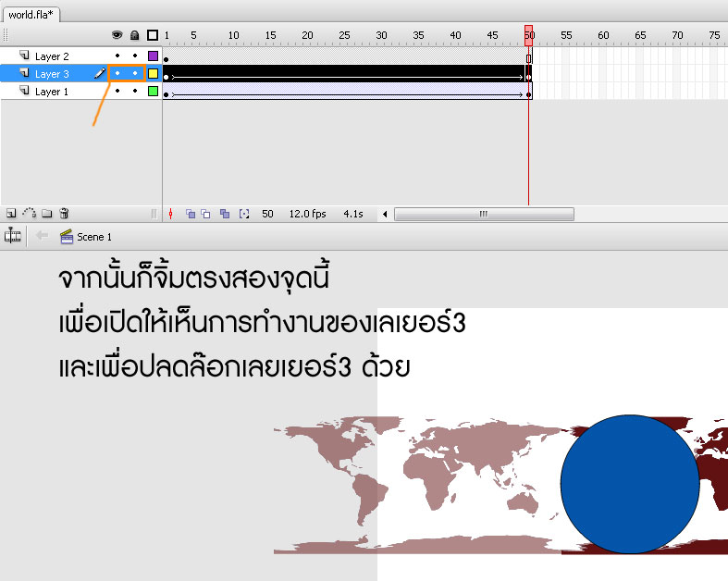Click the current frame value 50

pos(267,214)
